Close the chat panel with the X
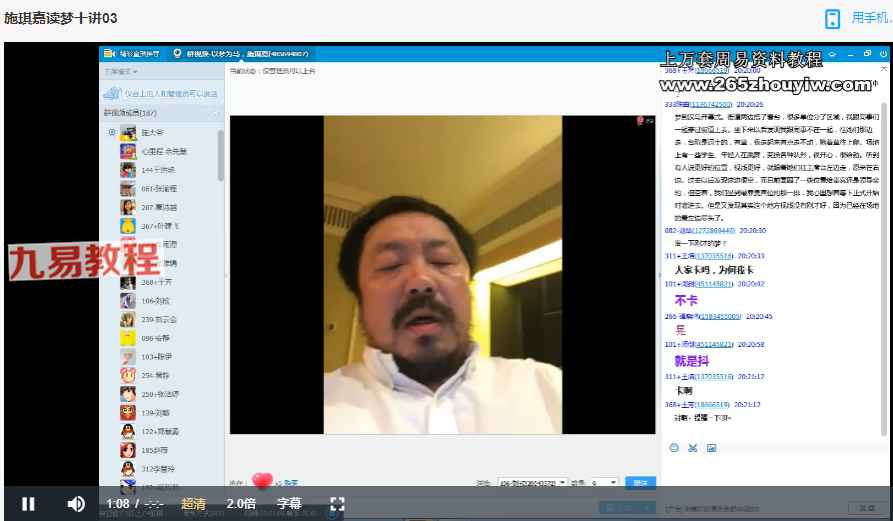The height and width of the screenshot is (521, 893). [883, 69]
